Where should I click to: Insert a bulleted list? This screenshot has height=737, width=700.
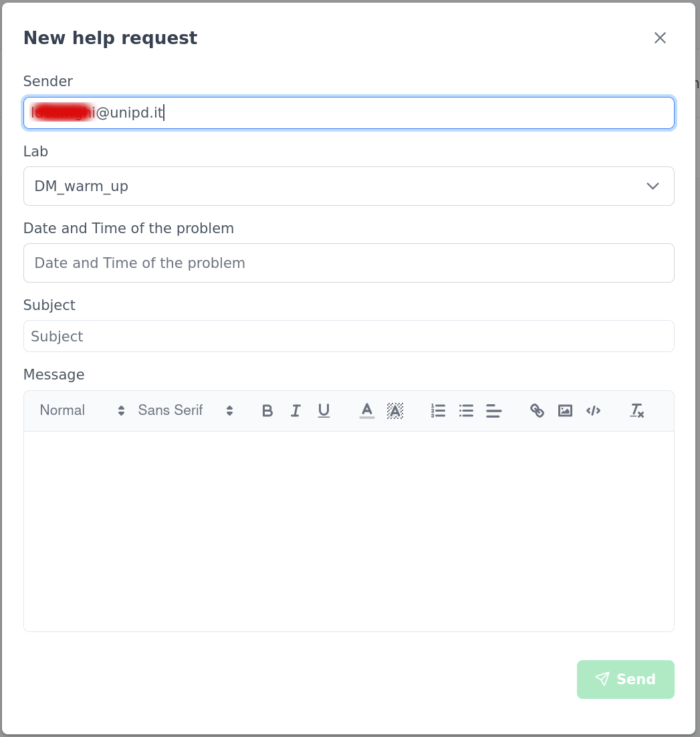466,411
